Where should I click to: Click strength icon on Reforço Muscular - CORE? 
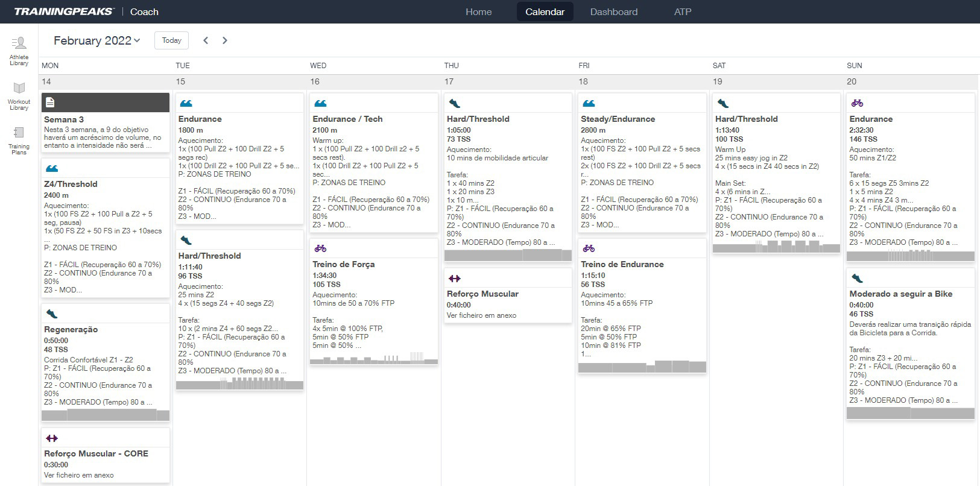pos(52,438)
